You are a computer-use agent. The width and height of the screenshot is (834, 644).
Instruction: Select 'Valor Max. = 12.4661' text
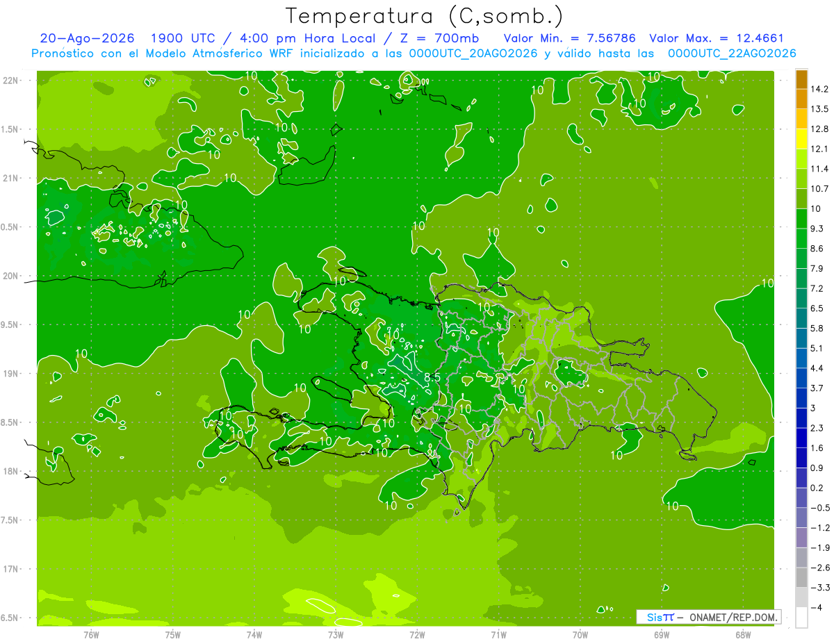pos(716,38)
